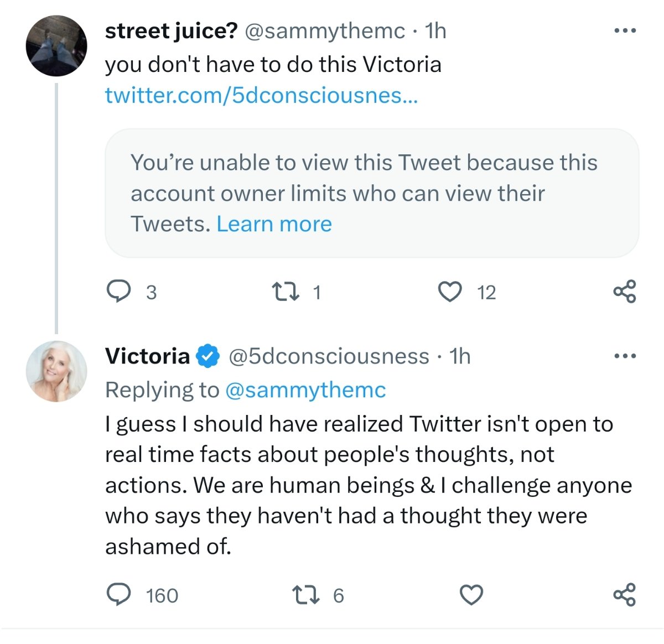Viewport: 664px width, 644px height.
Task: Share Victoria's reply tweet
Action: [625, 595]
